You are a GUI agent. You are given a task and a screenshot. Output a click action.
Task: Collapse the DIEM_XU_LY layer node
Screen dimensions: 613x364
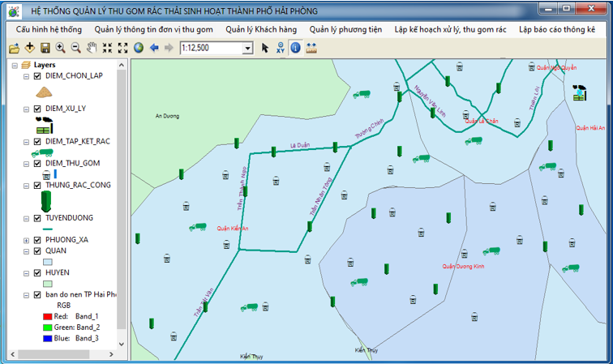point(28,108)
